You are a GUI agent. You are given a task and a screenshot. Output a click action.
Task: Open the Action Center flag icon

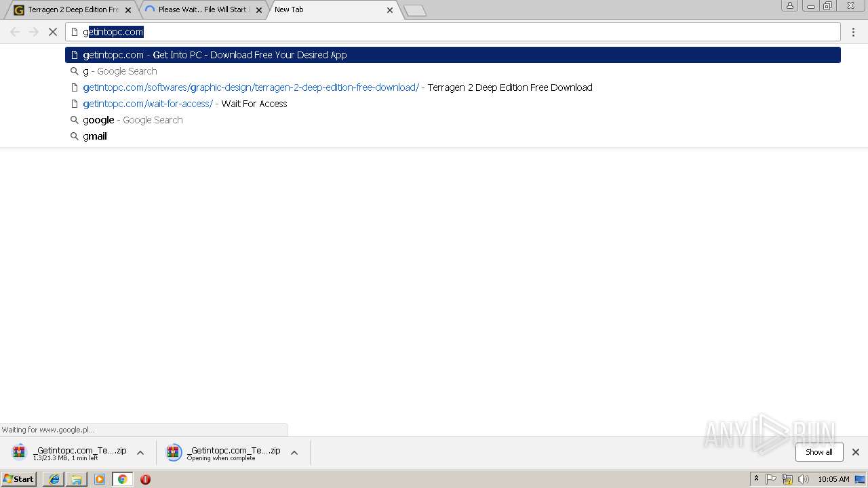[x=771, y=479]
